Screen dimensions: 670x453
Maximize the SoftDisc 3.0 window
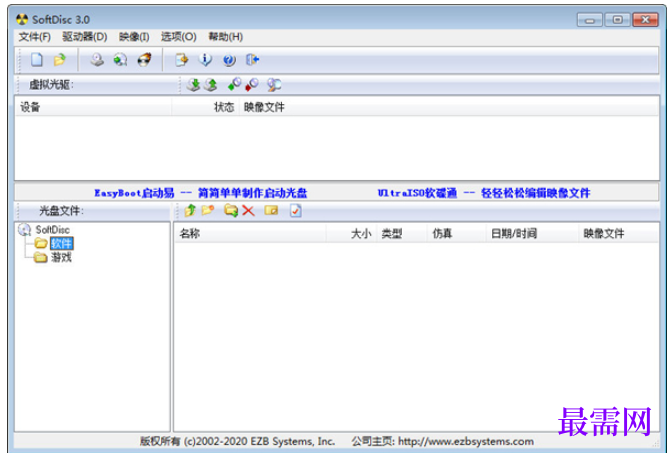617,20
